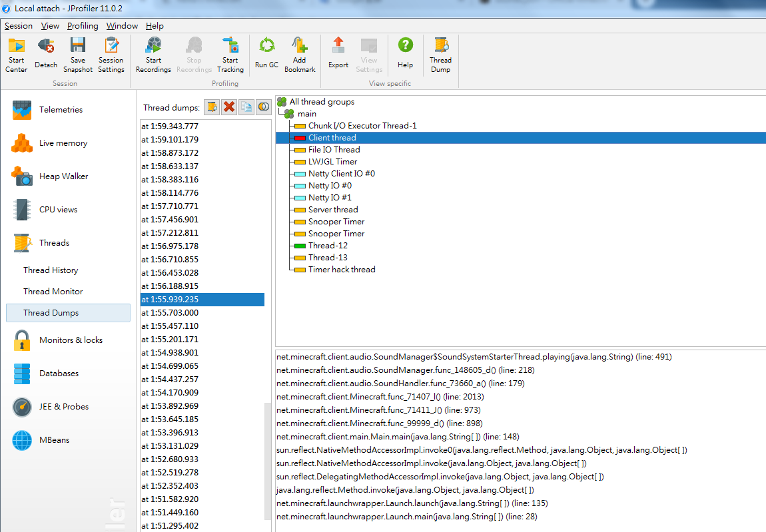Image resolution: width=766 pixels, height=532 pixels.
Task: Select Server thread in tree
Action: click(x=333, y=210)
